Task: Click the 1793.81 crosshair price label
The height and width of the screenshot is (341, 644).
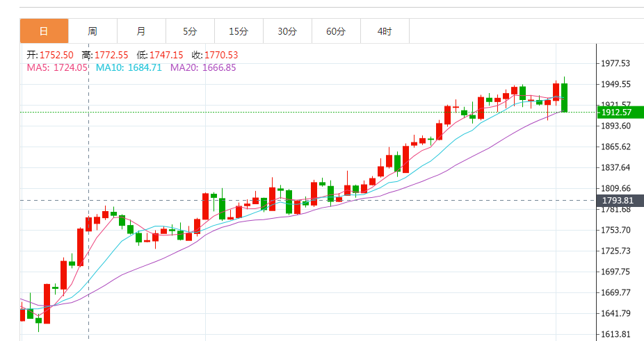Action: pos(616,200)
